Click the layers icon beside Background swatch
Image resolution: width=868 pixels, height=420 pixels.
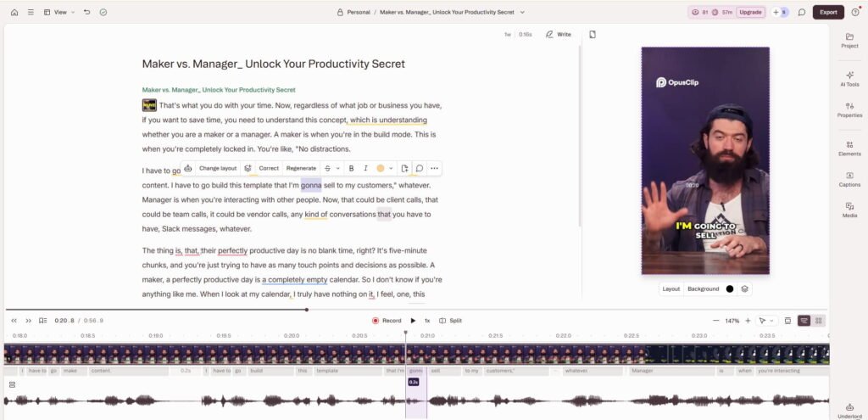click(744, 288)
